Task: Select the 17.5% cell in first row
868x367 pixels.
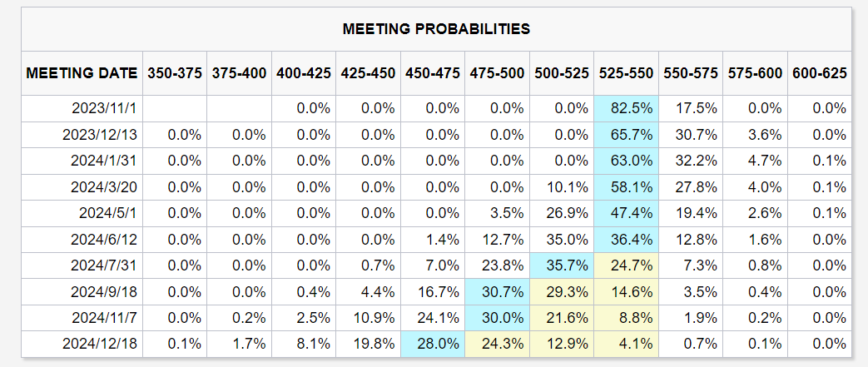Action: (x=691, y=108)
